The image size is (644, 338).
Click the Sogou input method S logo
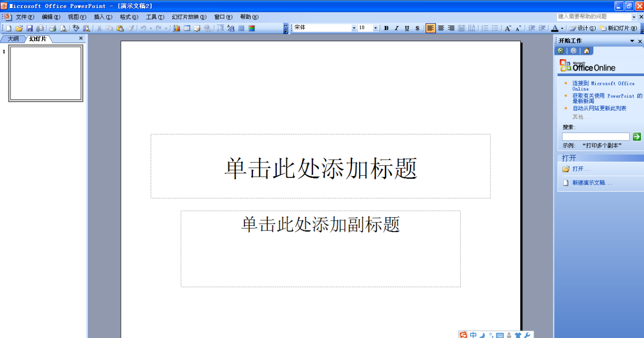(x=463, y=335)
